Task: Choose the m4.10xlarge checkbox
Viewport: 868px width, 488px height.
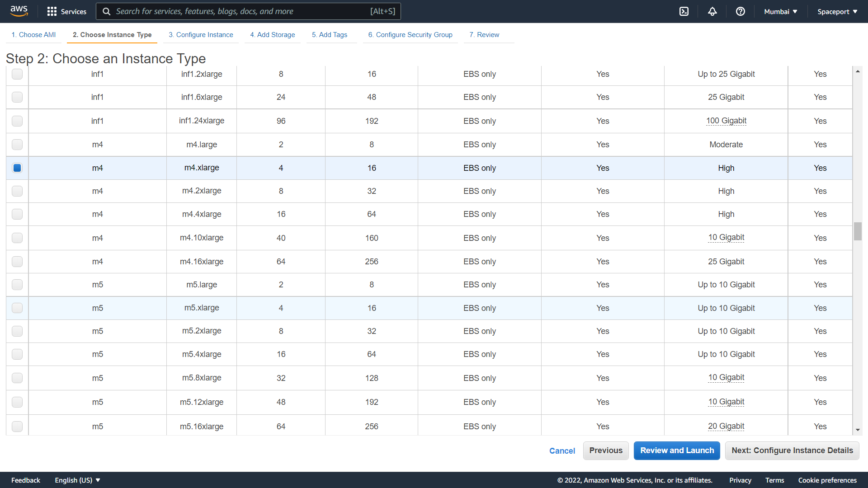Action: [x=17, y=238]
